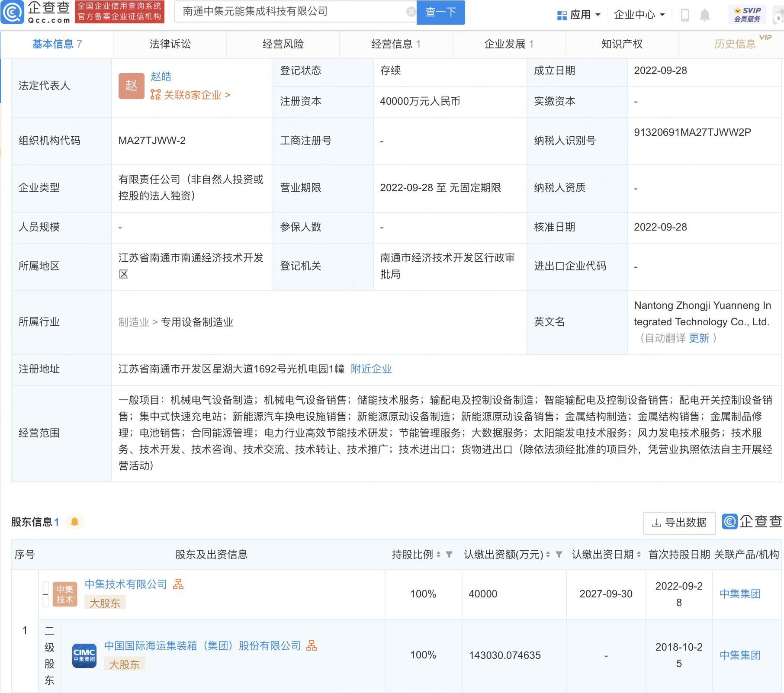The image size is (784, 693).
Task: Open notifications bell in header
Action: coord(705,15)
